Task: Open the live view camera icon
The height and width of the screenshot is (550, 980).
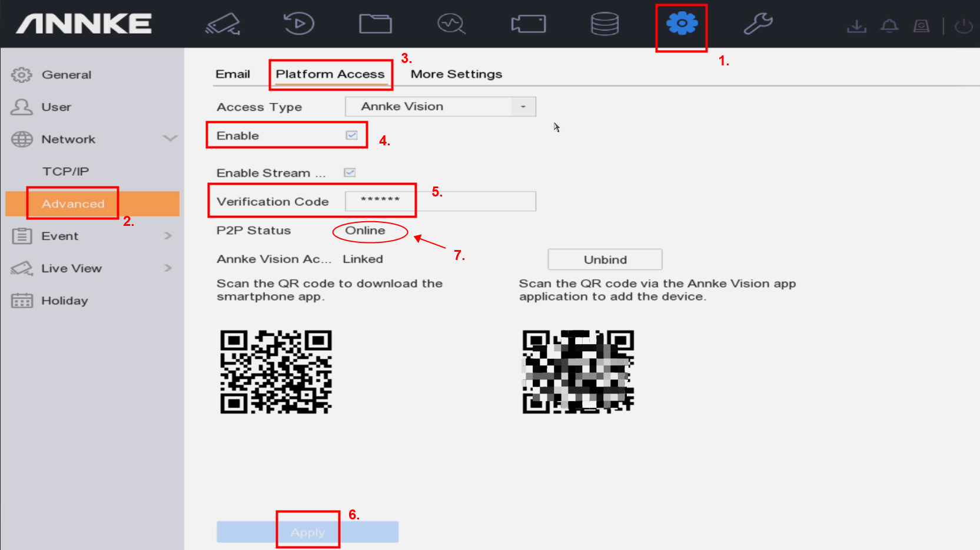Action: 223,24
